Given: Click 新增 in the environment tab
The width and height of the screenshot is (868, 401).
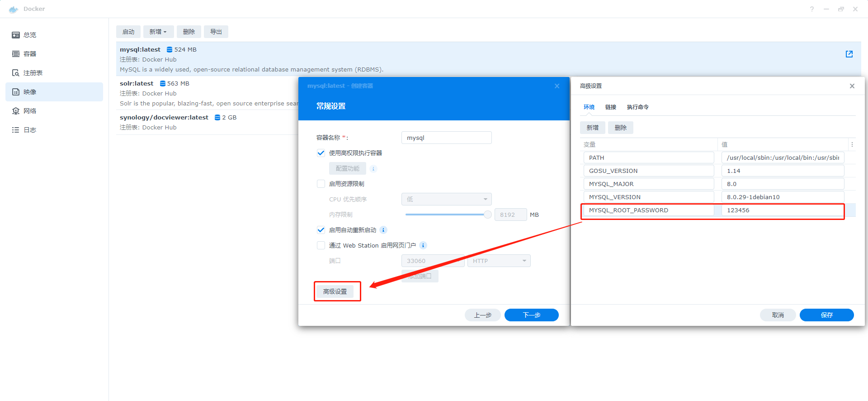Looking at the screenshot, I should click(x=593, y=128).
